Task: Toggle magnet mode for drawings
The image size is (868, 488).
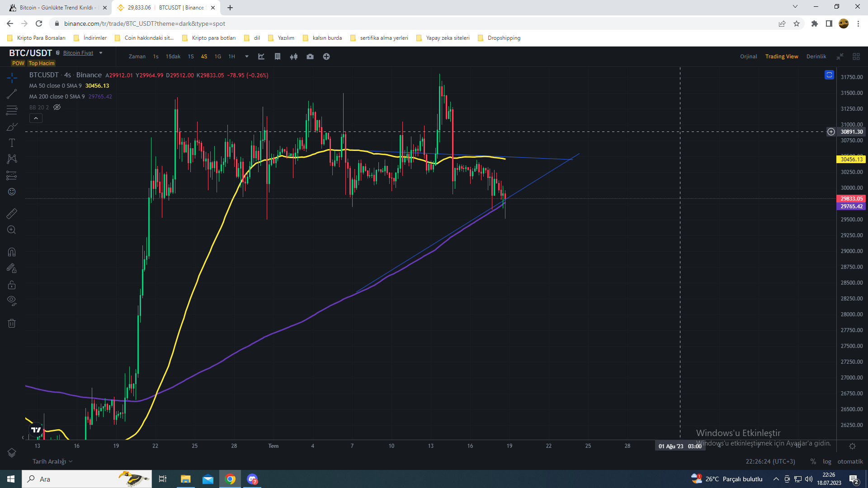Action: [12, 252]
